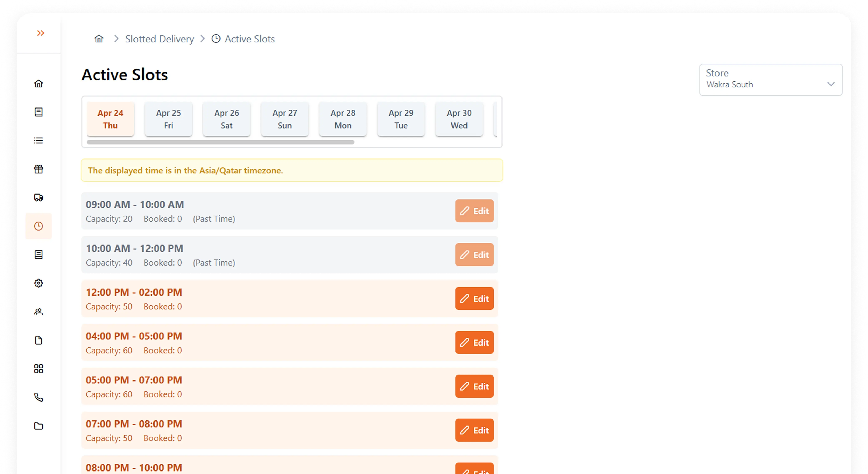Click the Asia/Qatar timezone notice text

(185, 171)
